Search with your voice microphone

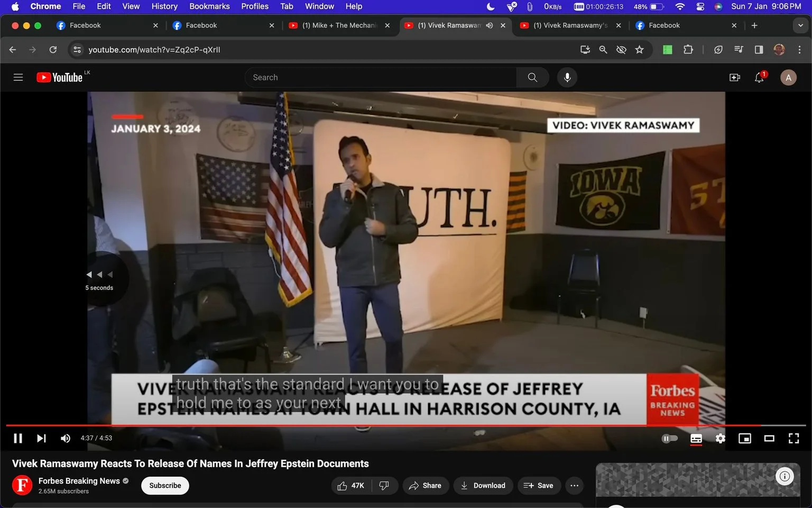[567, 77]
